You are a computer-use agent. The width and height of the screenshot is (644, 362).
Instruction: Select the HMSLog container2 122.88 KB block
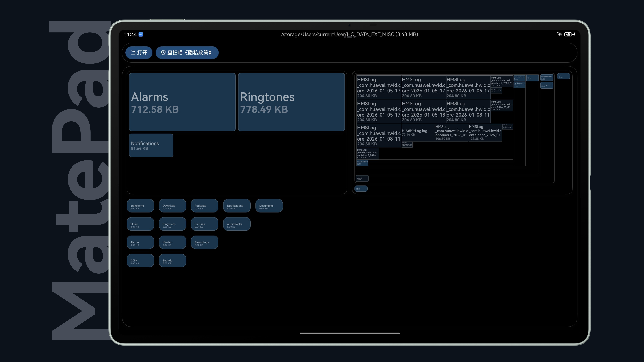click(x=485, y=132)
